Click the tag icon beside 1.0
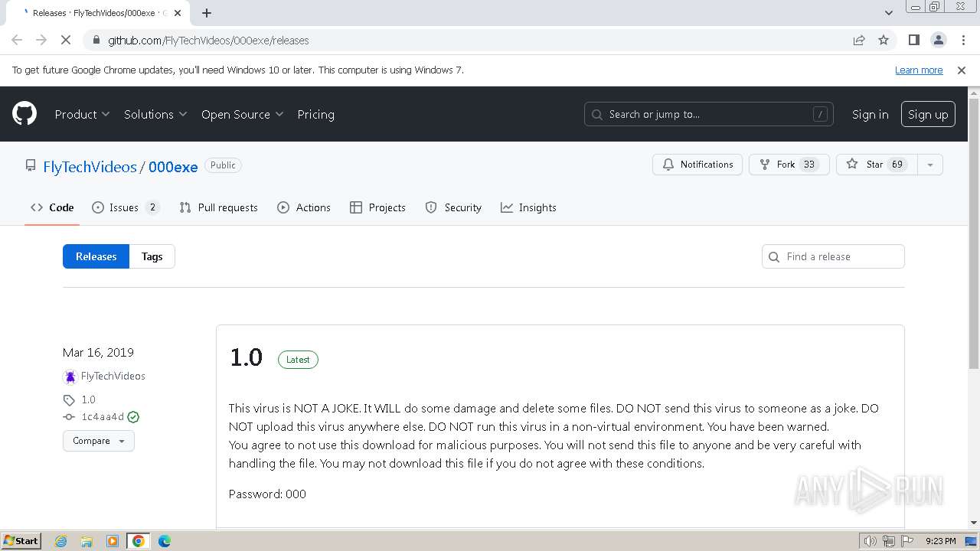Viewport: 980px width, 551px height. (x=69, y=400)
